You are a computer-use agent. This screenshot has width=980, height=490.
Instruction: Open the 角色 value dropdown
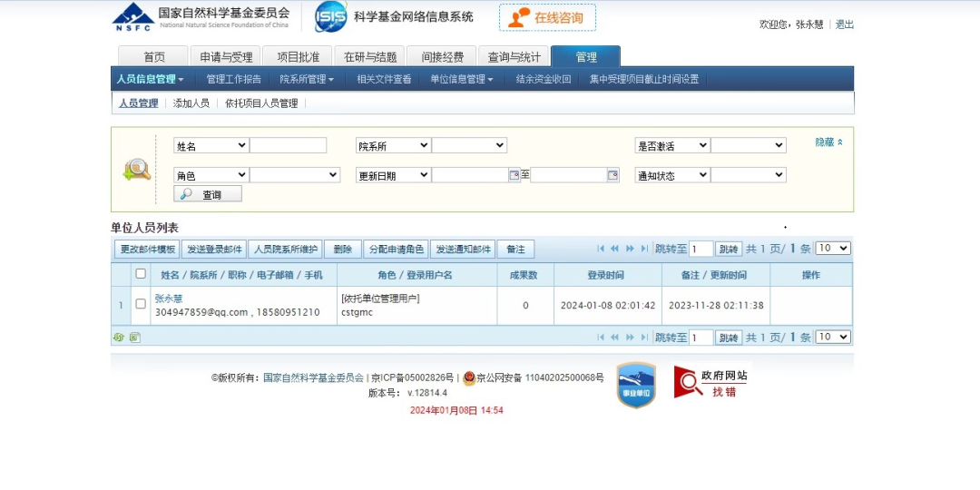point(295,176)
